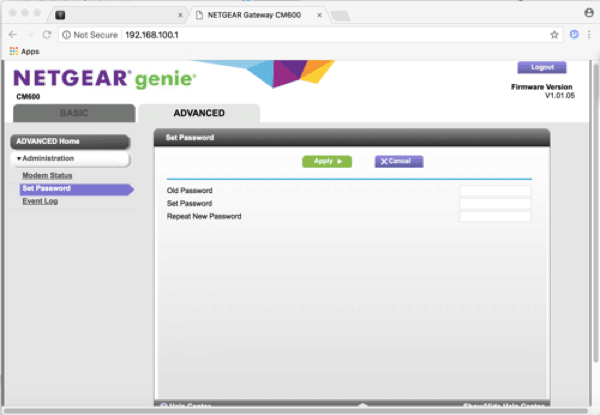Viewport: 600px width, 415px height.
Task: Open the Modem Status link
Action: (47, 176)
